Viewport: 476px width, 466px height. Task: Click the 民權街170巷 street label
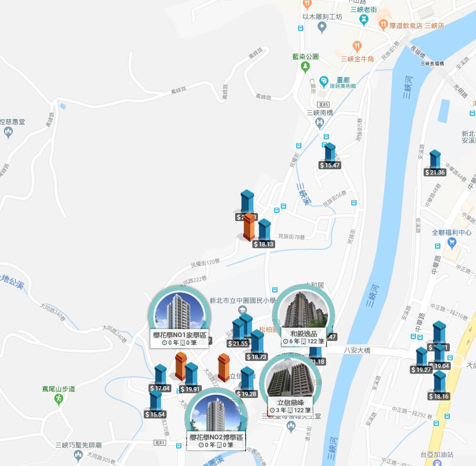(x=205, y=263)
